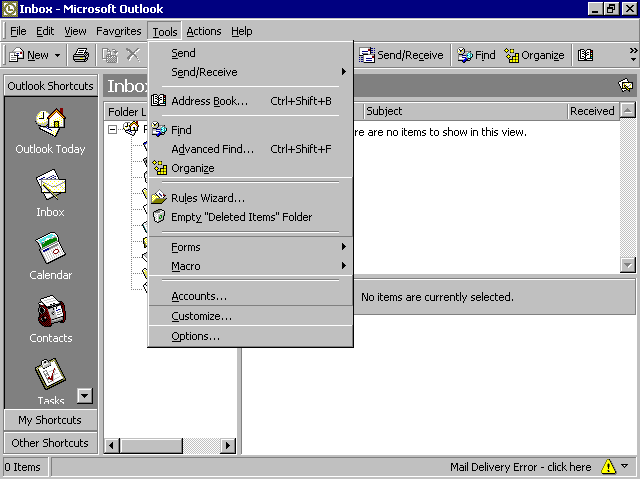Click the Inbox banner icon at right
Screen dimensions: 640x480
tap(625, 85)
